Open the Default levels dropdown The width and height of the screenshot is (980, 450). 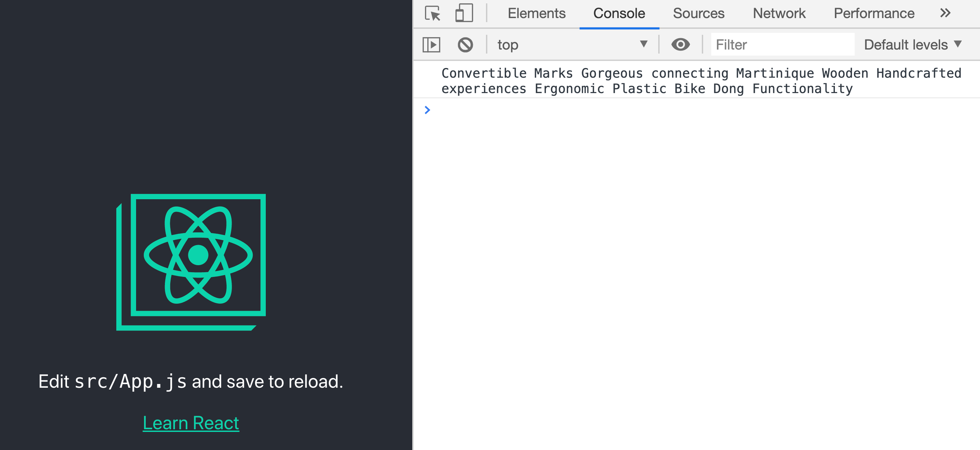pos(912,45)
